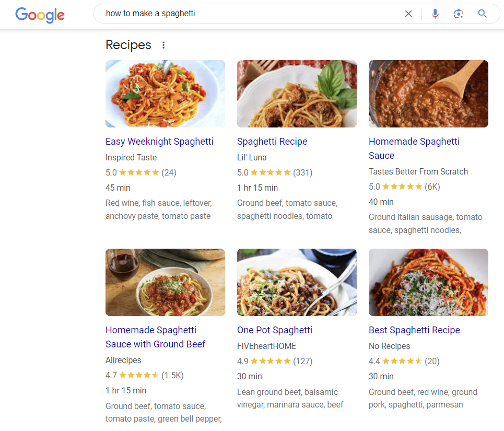Screen dimensions: 504x431
Task: Click the Recipes section heading
Action: tap(128, 45)
